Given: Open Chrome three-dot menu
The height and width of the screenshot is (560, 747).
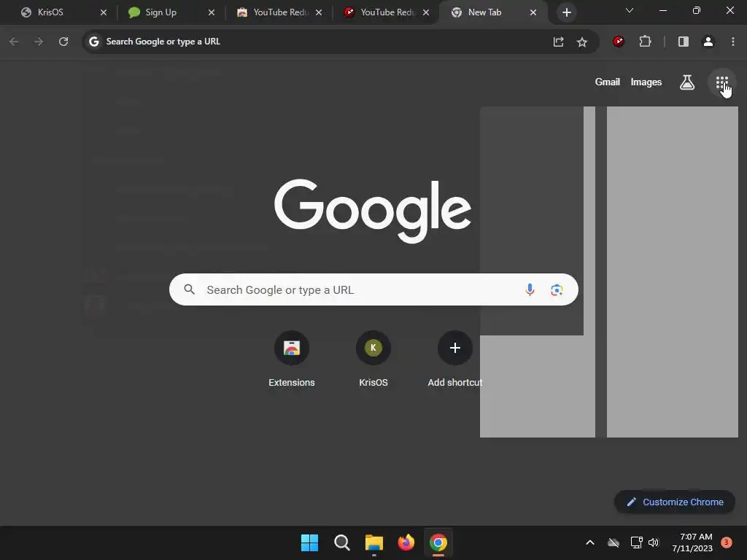Looking at the screenshot, I should coord(732,42).
